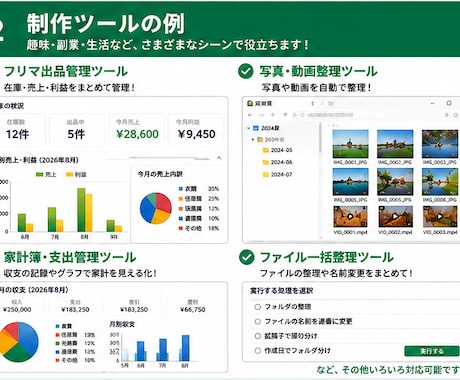Select the ファイルの名前を連番に変更 radio option
The image size is (460, 380).
click(x=257, y=321)
